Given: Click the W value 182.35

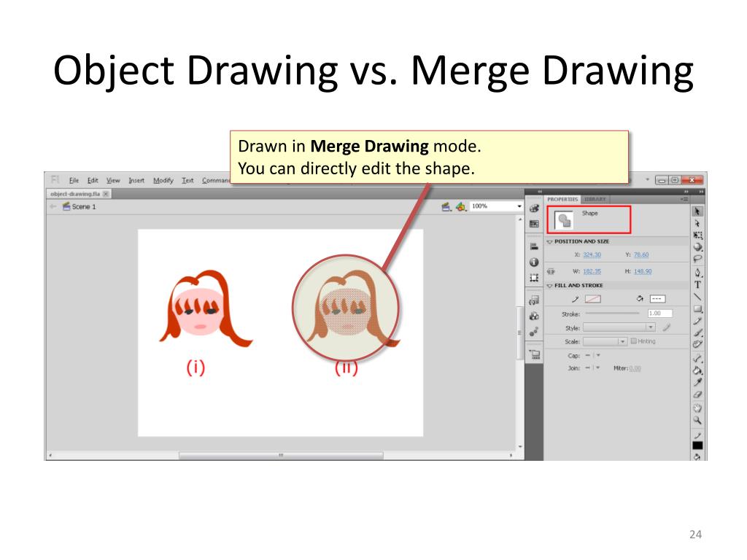Looking at the screenshot, I should 592,271.
